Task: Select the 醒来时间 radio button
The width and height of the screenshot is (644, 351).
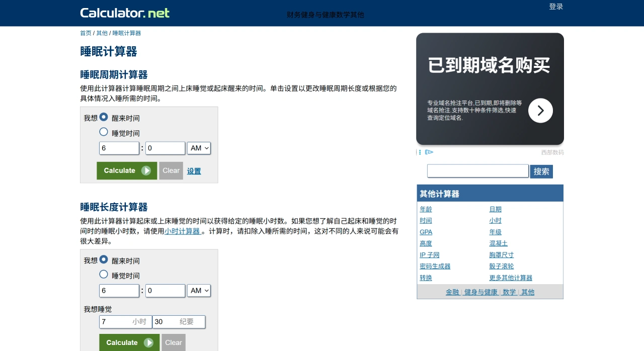Action: click(x=103, y=117)
